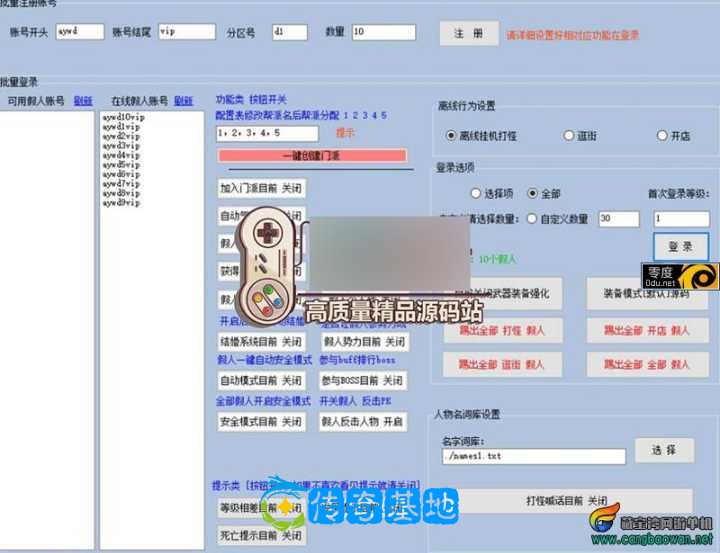Pick the 选择项 login radio button
This screenshot has height=553, width=720.
[x=475, y=193]
